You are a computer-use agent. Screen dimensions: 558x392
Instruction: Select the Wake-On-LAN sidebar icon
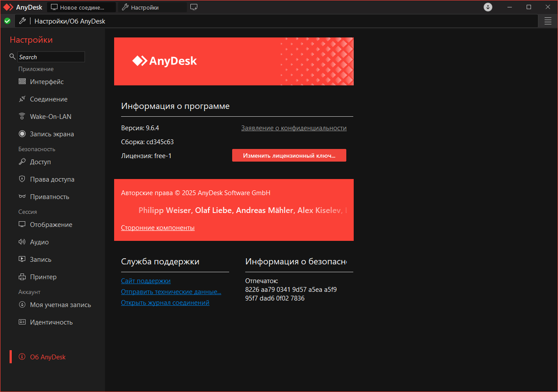click(22, 116)
